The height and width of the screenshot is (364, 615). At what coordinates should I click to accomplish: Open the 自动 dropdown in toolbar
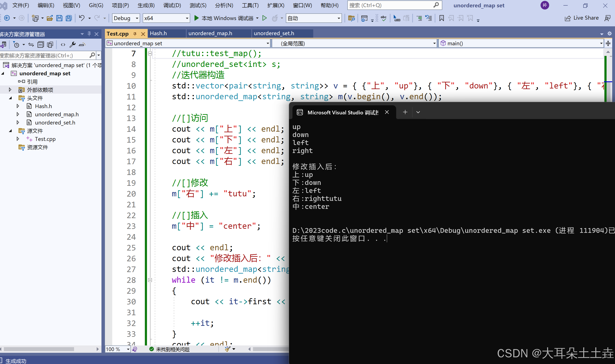click(x=314, y=18)
